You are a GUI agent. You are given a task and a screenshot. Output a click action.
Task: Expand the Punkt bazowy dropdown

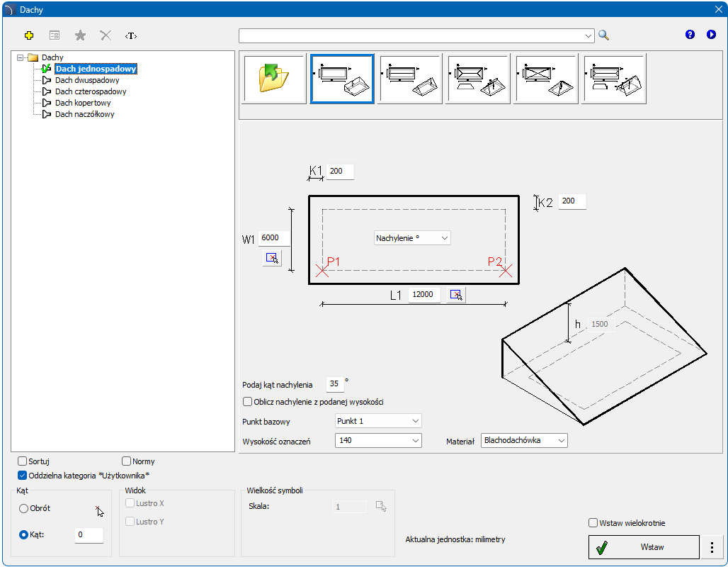point(378,421)
